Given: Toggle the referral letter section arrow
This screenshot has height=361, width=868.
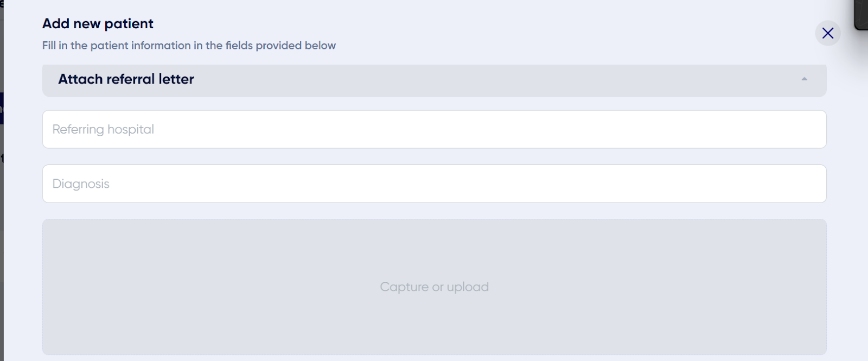Looking at the screenshot, I should 805,79.
